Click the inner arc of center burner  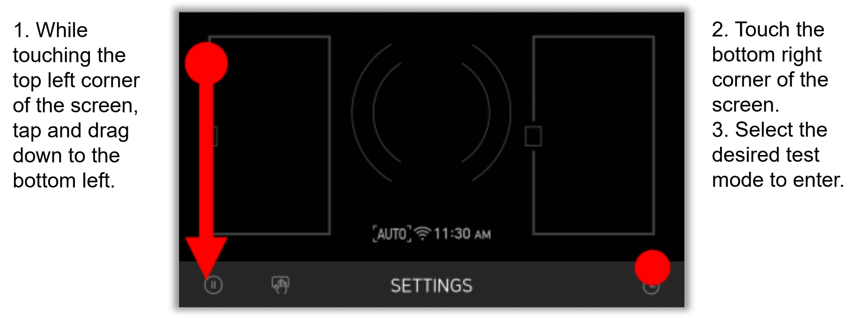click(387, 113)
